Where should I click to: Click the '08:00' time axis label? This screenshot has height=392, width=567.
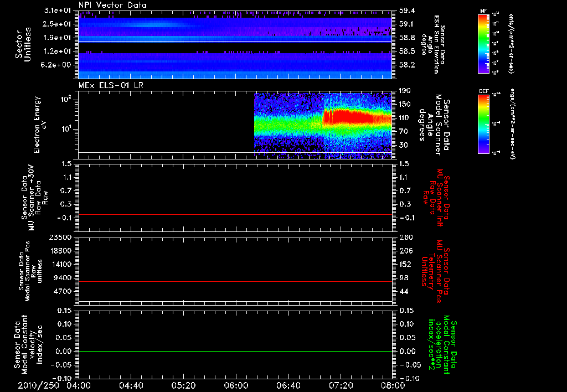click(x=393, y=385)
